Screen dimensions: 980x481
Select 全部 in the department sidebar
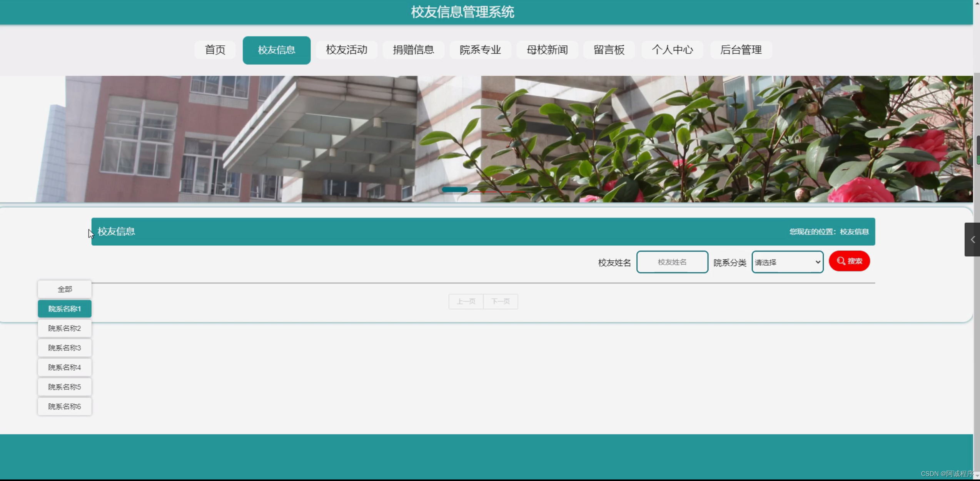(x=64, y=289)
